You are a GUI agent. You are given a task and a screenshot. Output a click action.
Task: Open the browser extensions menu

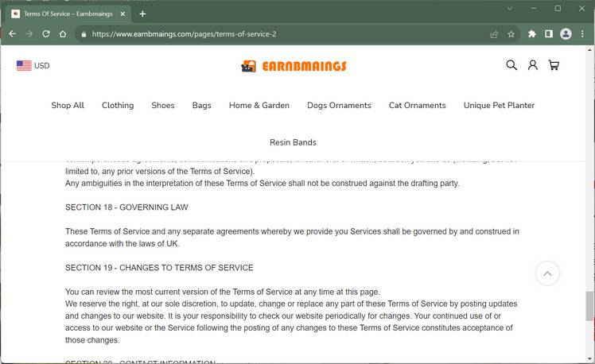(x=532, y=33)
